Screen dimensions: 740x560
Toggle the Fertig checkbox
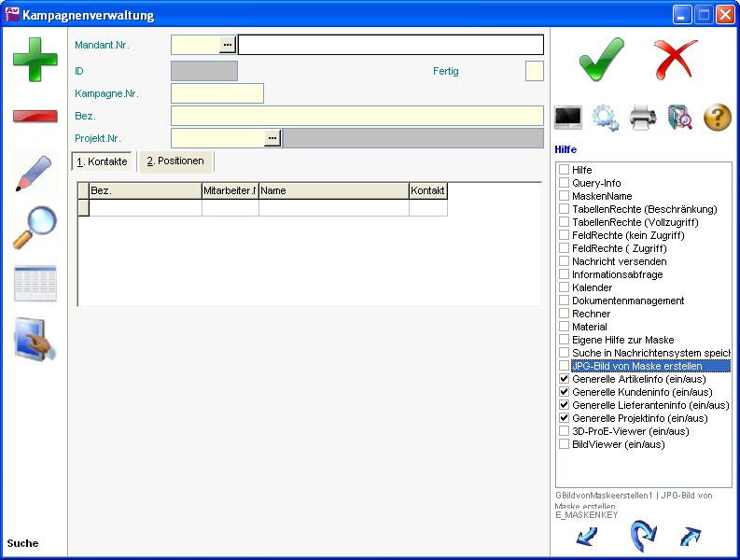pos(534,71)
